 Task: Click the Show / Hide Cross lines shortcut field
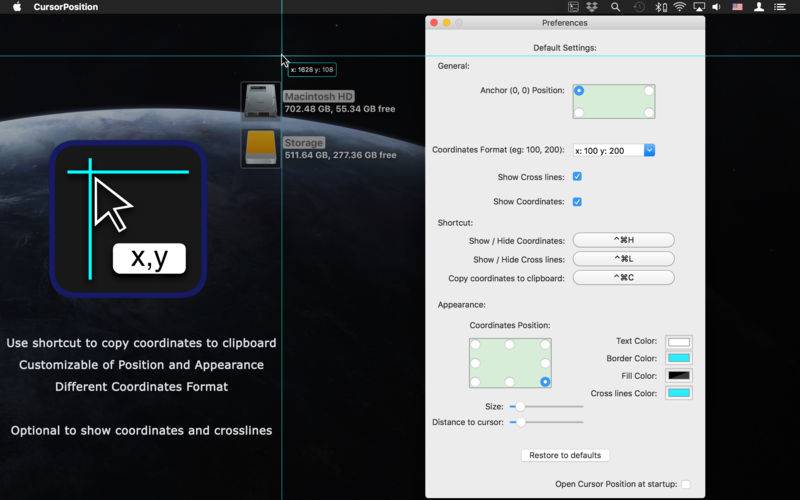coord(623,259)
